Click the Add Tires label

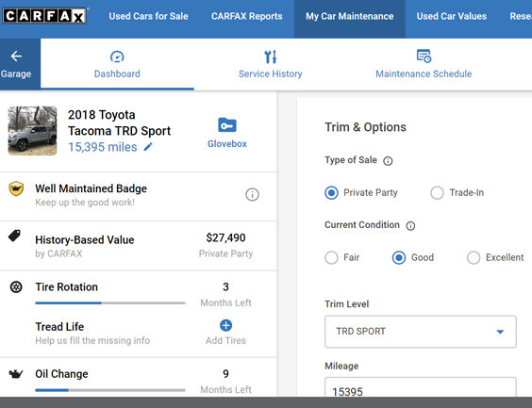point(225,340)
